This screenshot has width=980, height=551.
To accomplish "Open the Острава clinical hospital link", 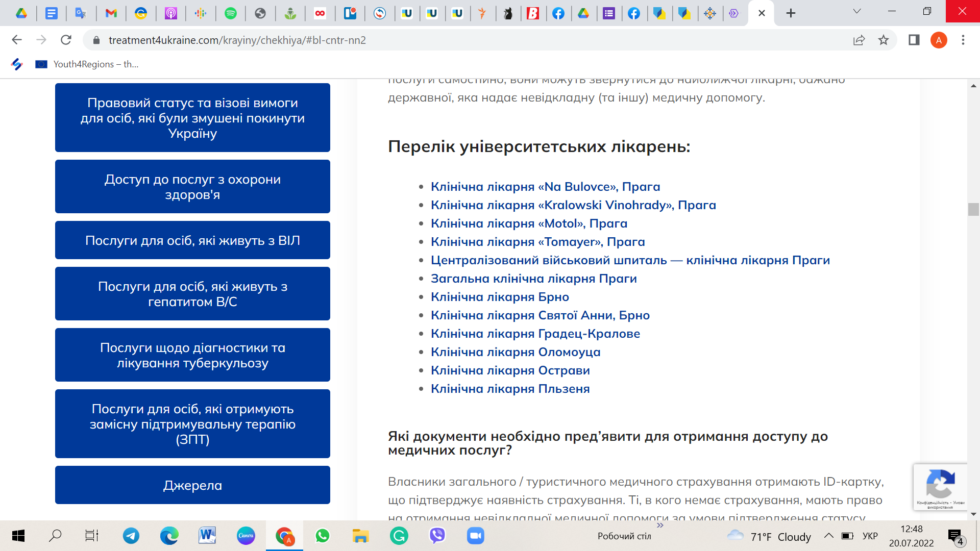I will tap(510, 370).
